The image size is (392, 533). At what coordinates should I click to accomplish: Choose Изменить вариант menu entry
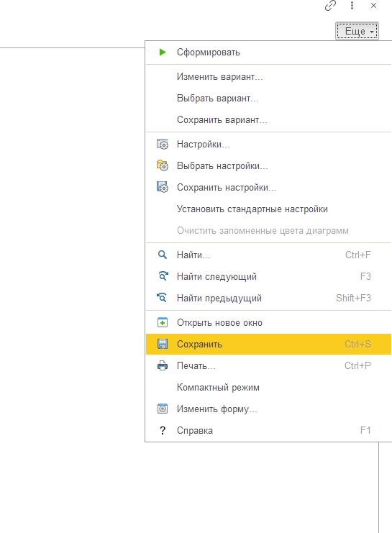click(x=219, y=77)
